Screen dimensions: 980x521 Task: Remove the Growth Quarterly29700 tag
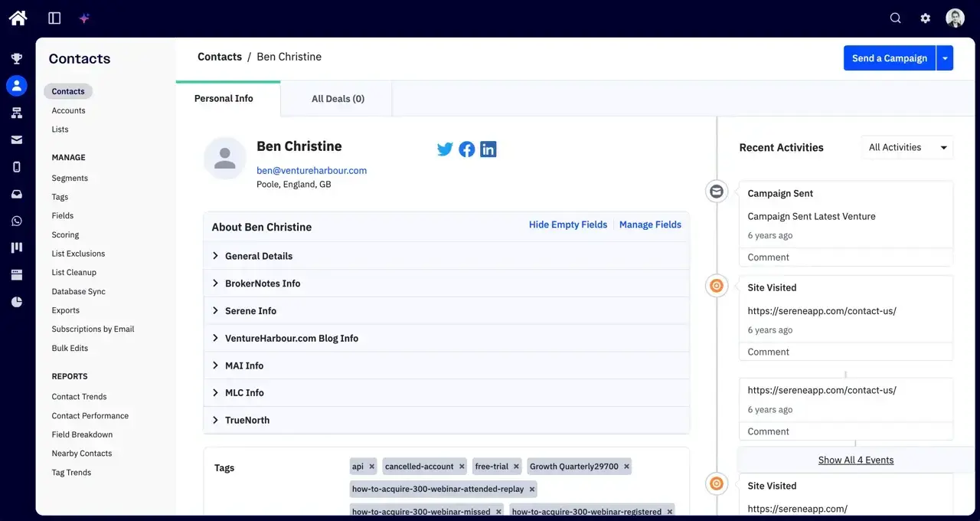click(626, 467)
